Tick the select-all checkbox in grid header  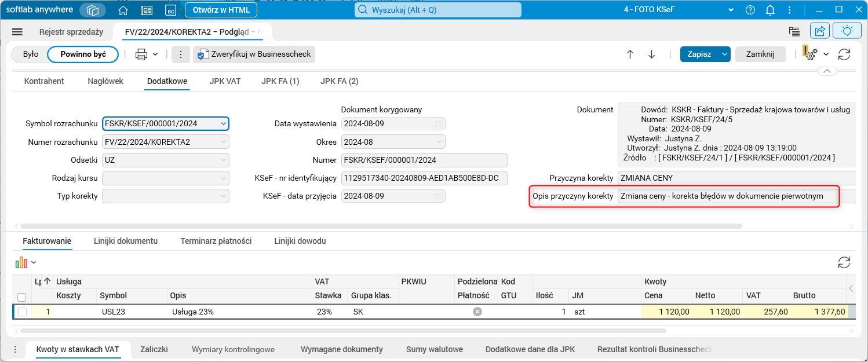point(22,297)
